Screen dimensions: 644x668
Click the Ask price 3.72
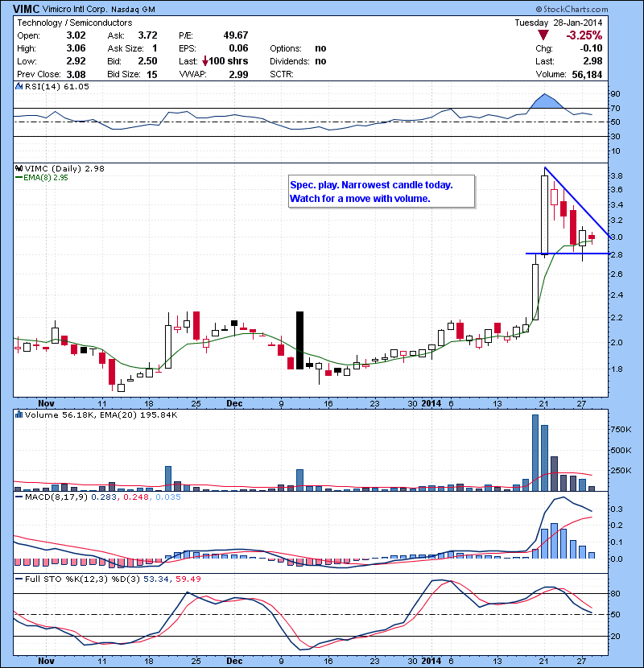pos(147,35)
